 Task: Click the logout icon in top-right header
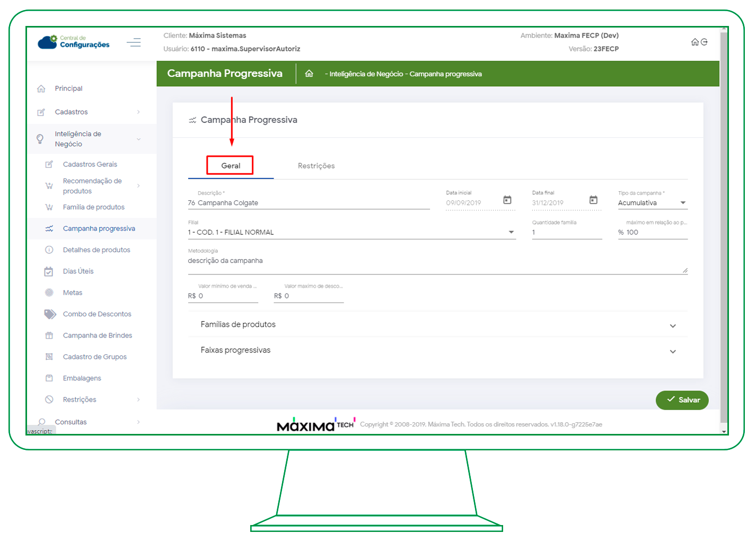(704, 42)
